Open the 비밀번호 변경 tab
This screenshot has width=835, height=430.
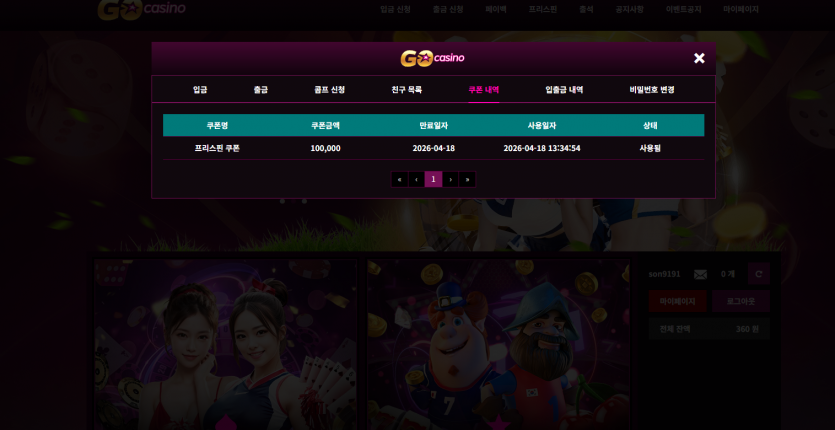pyautogui.click(x=652, y=90)
